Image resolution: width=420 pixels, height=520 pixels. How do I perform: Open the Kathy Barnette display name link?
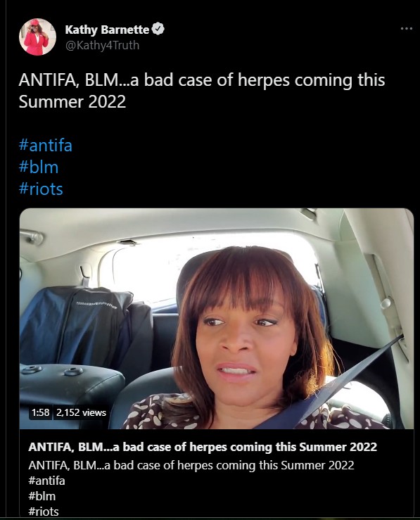(x=107, y=30)
